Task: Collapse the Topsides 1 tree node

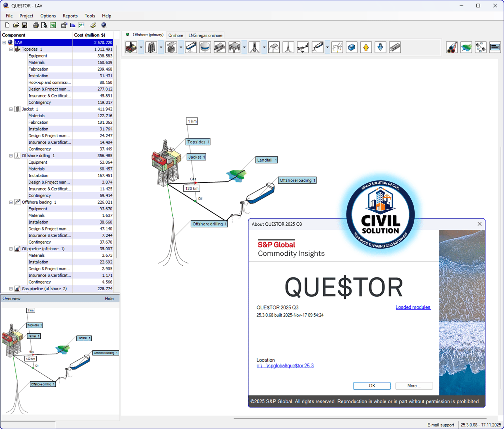Action: point(11,49)
